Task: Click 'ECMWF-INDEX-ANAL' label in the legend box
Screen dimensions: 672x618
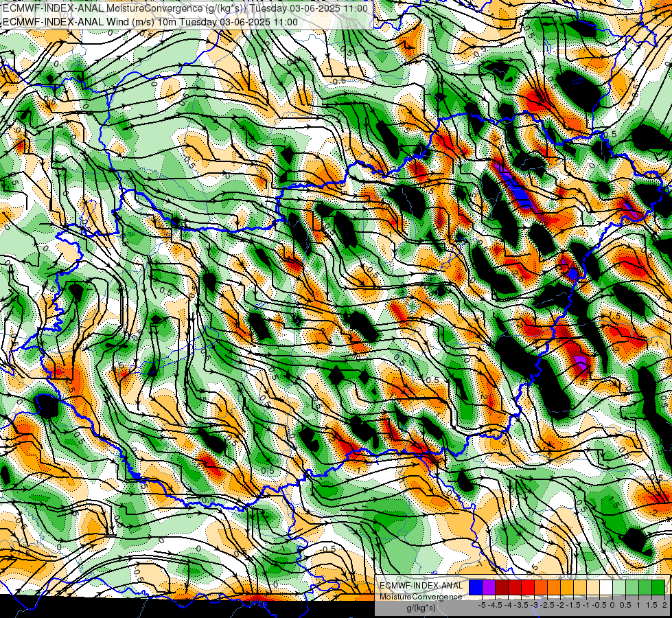Action: coord(421,586)
